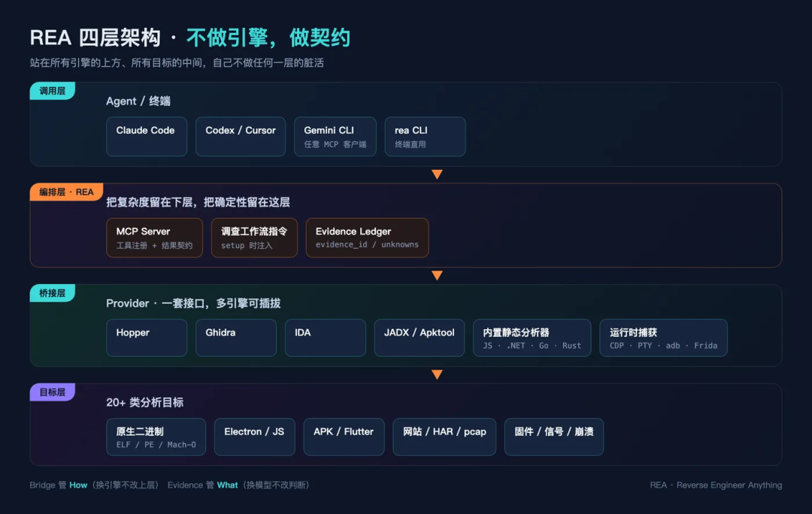Click the subtitle starting with "站在所有引擎的上方"
Image resolution: width=812 pixels, height=514 pixels.
point(177,62)
